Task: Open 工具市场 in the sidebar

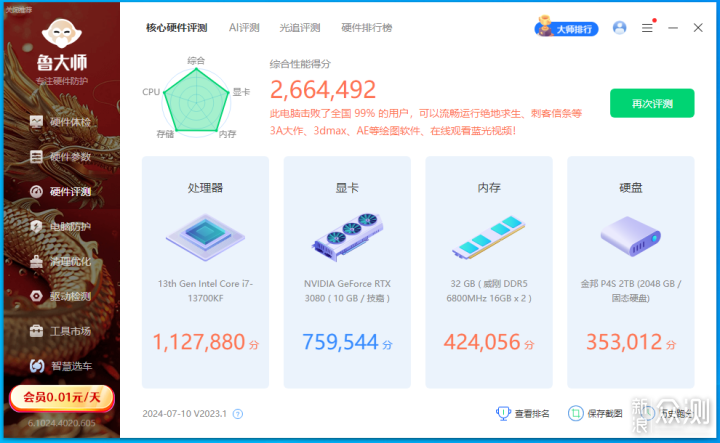Action: click(61, 331)
